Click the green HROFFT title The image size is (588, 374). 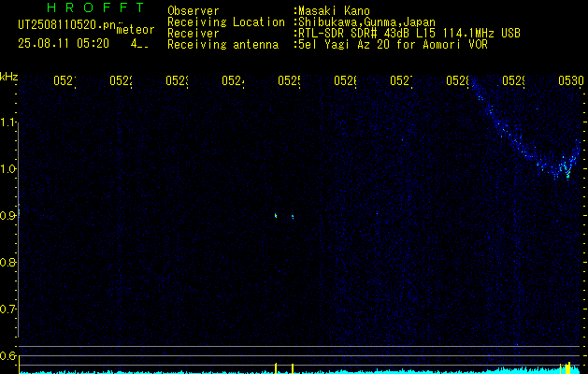click(96, 7)
